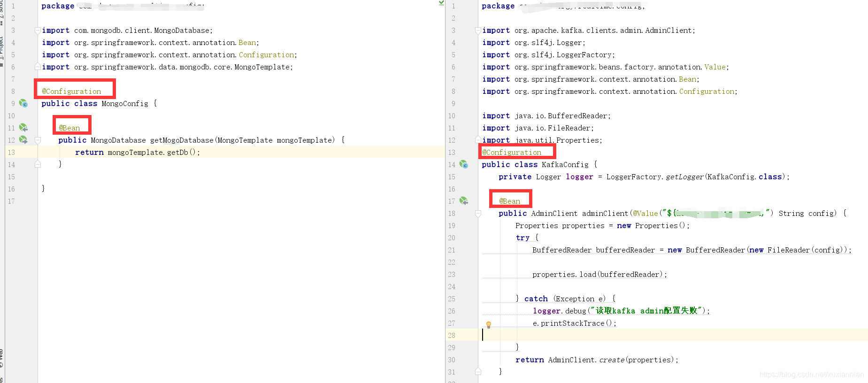The height and width of the screenshot is (383, 868).
Task: Click line number 28 in right editor gutter
Action: [x=452, y=336]
